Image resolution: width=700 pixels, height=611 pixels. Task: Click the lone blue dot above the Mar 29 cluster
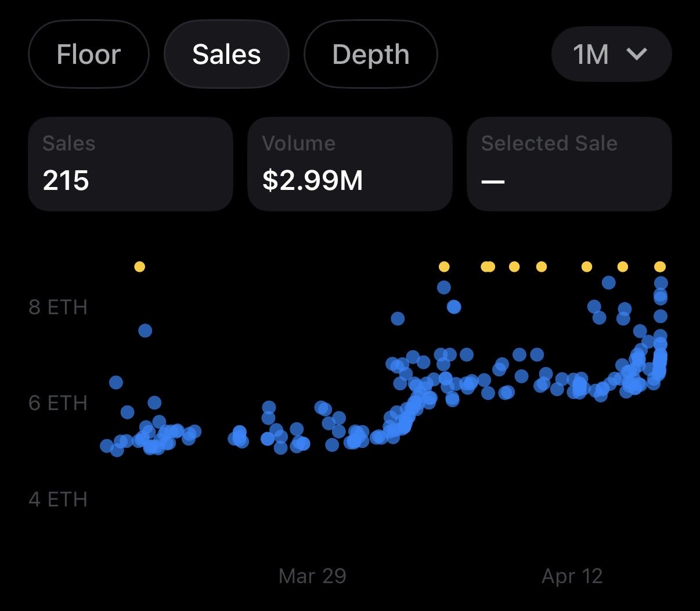click(398, 318)
